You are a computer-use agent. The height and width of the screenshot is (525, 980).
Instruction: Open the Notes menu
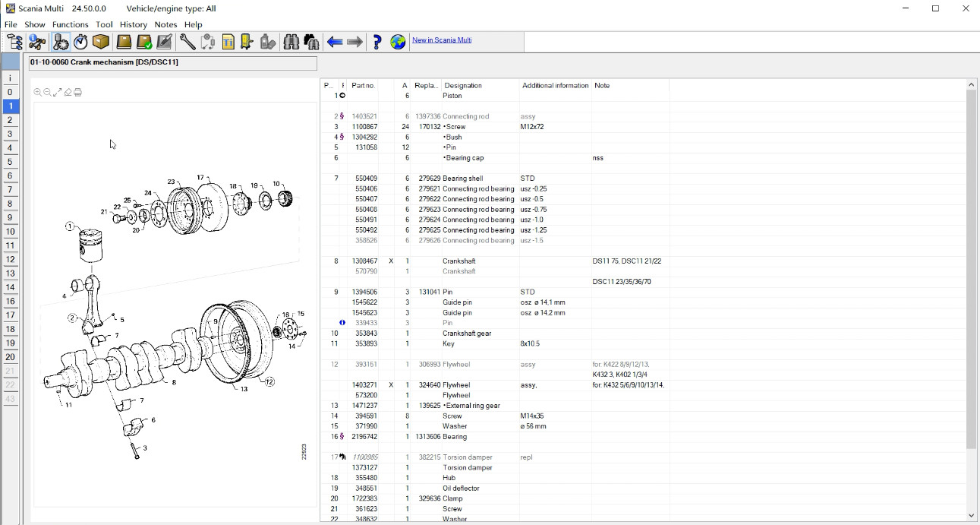(x=165, y=24)
